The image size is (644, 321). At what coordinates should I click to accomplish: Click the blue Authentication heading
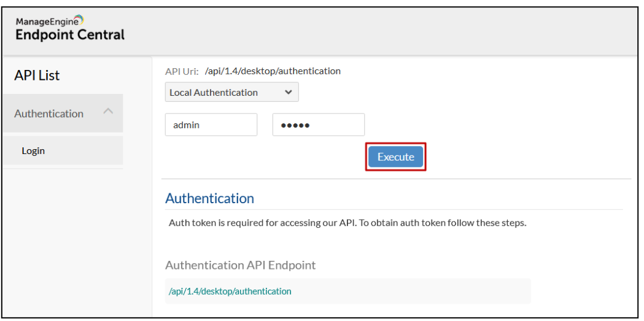[x=209, y=198]
